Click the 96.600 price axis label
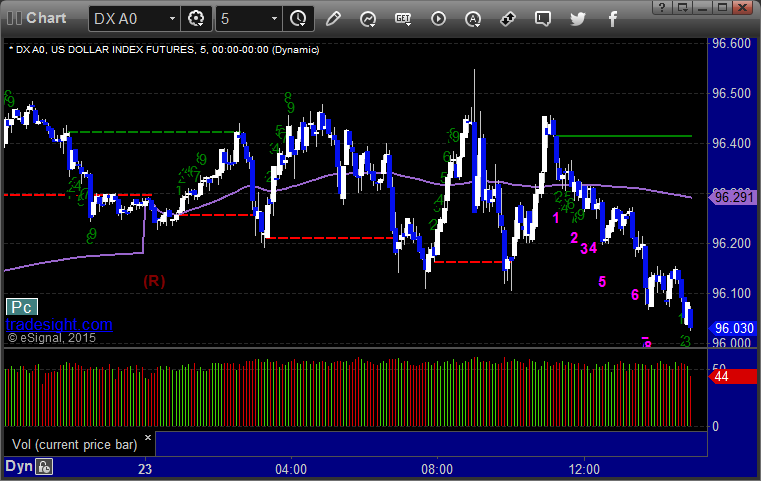 (731, 43)
